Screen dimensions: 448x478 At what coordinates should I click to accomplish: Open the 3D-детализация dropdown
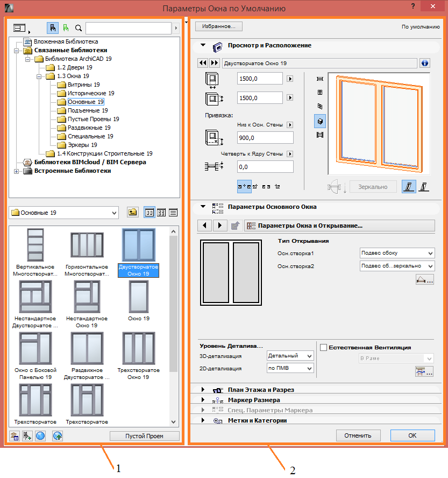[x=290, y=356]
